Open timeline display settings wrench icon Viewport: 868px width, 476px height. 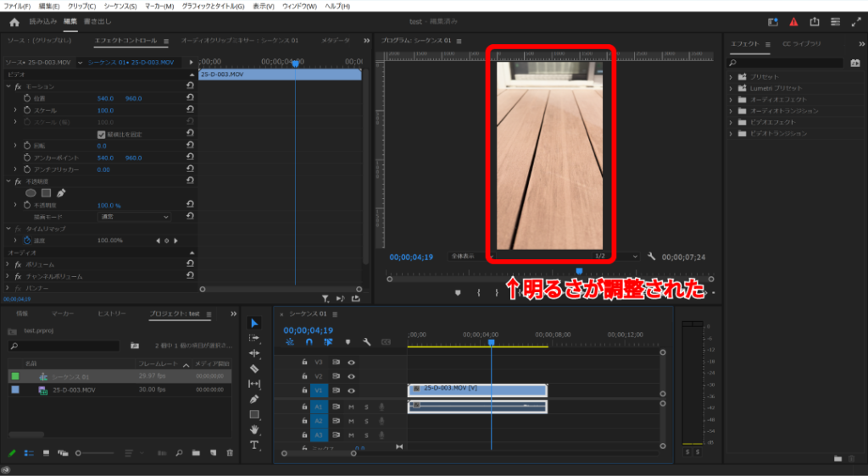[366, 342]
